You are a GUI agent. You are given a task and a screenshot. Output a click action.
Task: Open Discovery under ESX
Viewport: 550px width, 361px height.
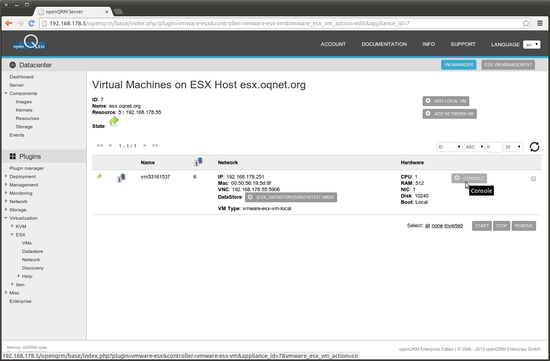(33, 268)
